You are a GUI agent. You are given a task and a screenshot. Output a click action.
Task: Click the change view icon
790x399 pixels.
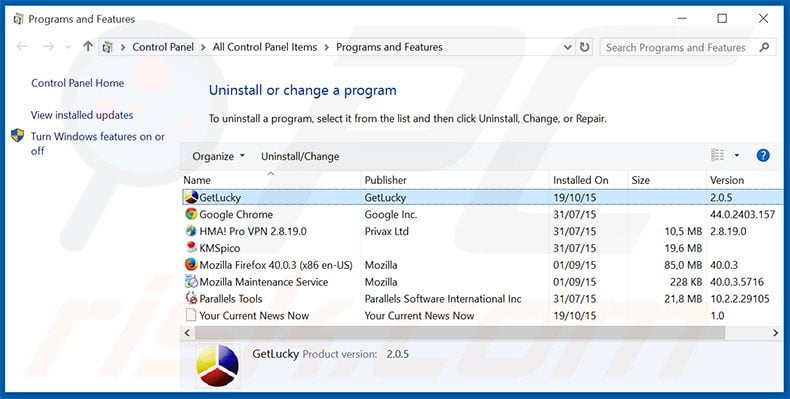(717, 156)
